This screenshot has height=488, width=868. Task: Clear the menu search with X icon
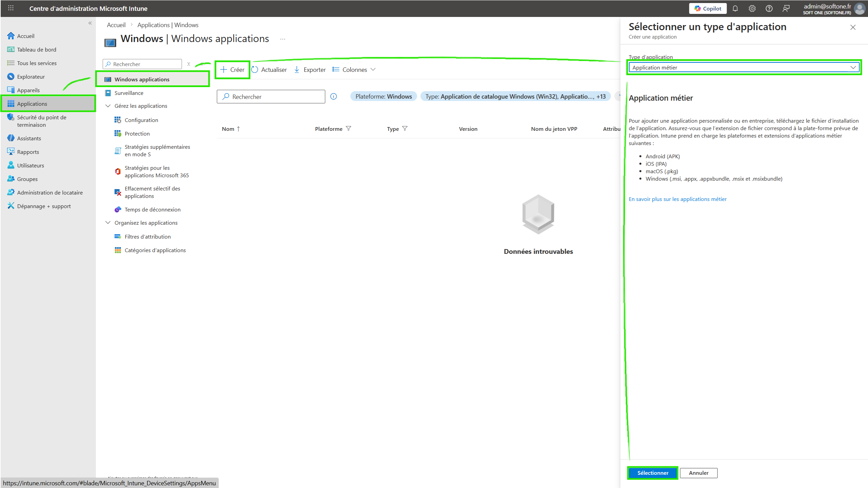click(189, 64)
